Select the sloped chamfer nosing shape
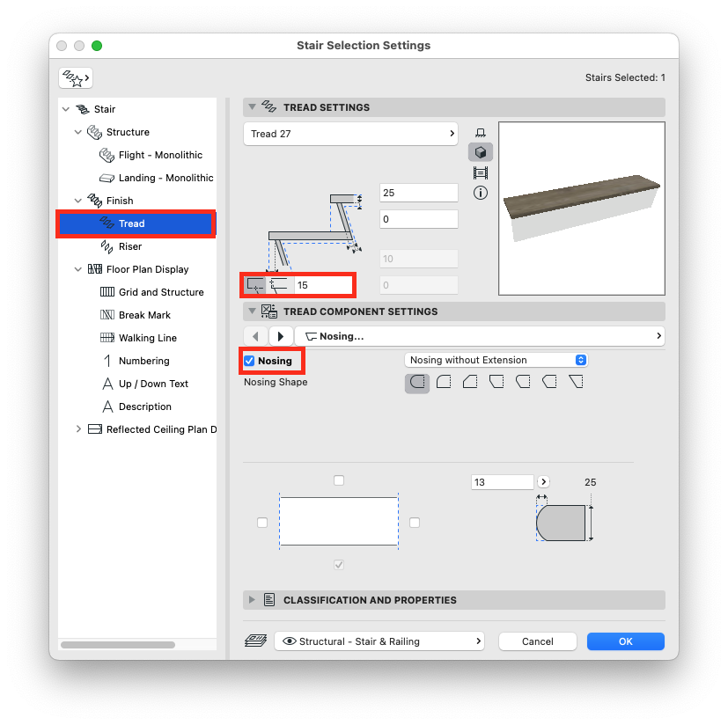Screen dimensions: 728x725 tap(469, 383)
